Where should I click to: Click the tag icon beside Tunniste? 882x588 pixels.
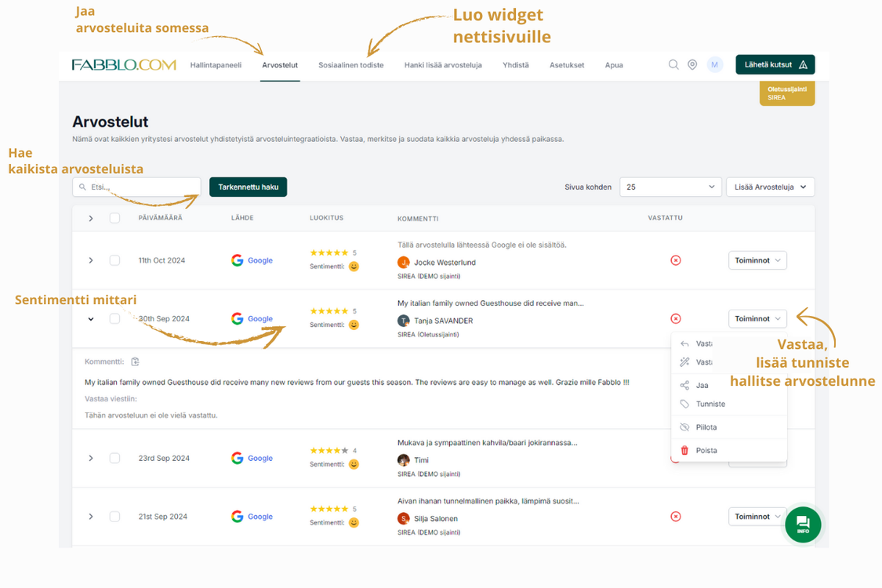tap(684, 404)
